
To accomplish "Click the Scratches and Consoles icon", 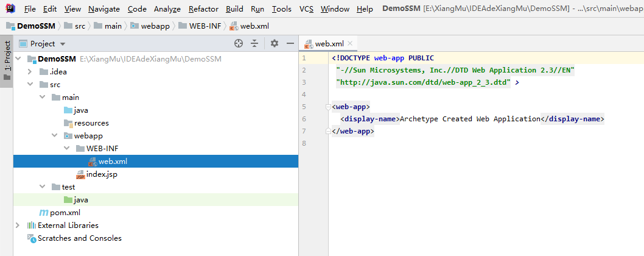I will coord(32,238).
